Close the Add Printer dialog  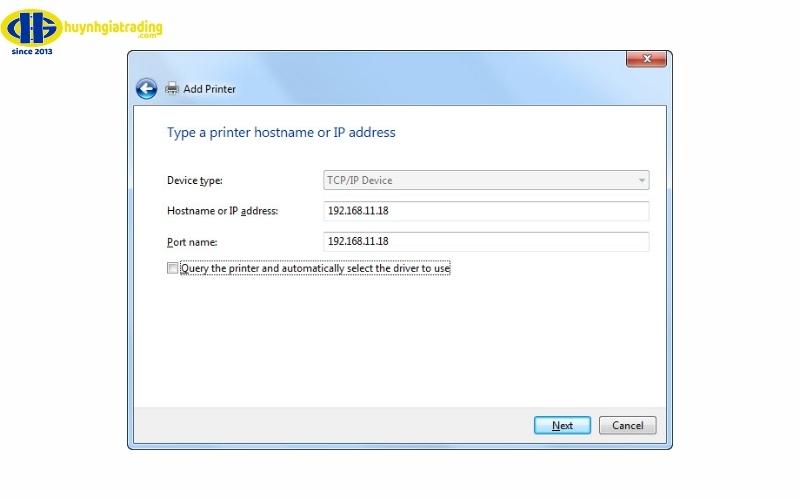(646, 59)
